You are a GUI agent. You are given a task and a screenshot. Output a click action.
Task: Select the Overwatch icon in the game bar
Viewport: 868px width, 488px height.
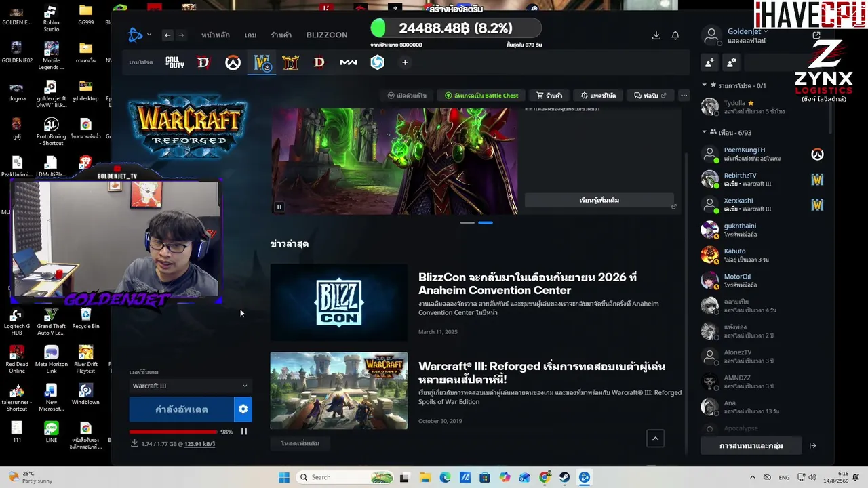pyautogui.click(x=233, y=62)
